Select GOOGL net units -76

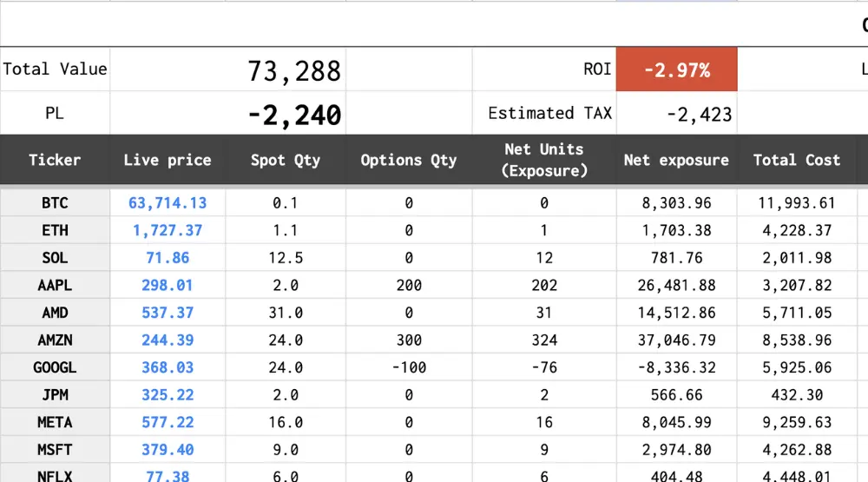[544, 367]
